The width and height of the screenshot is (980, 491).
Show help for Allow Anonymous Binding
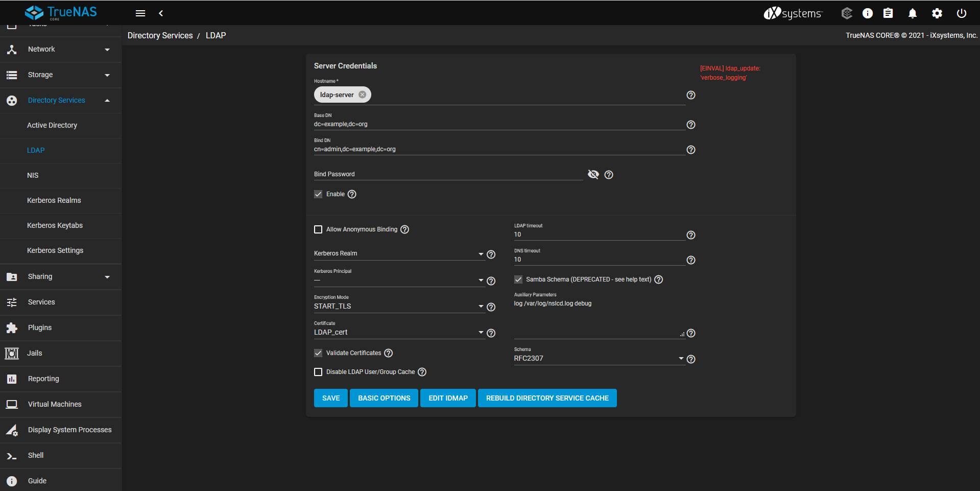[x=404, y=229]
